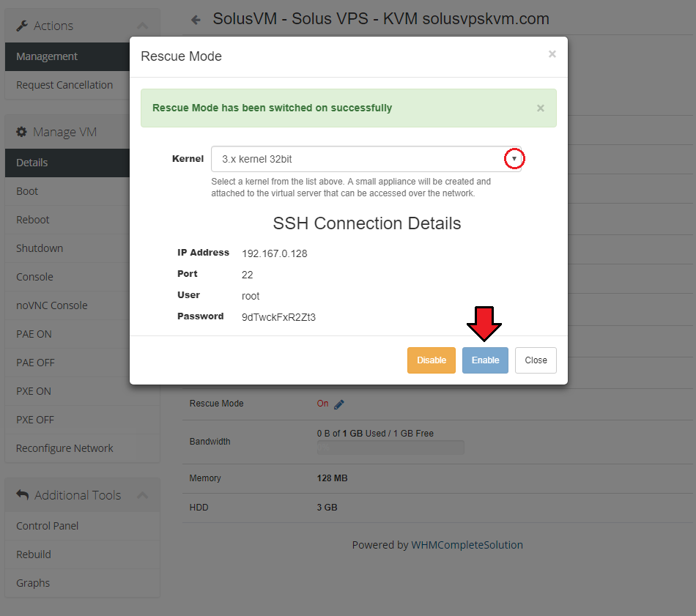Click the Rescue Mode dialog title
Viewport: 696px width, 616px height.
(181, 56)
